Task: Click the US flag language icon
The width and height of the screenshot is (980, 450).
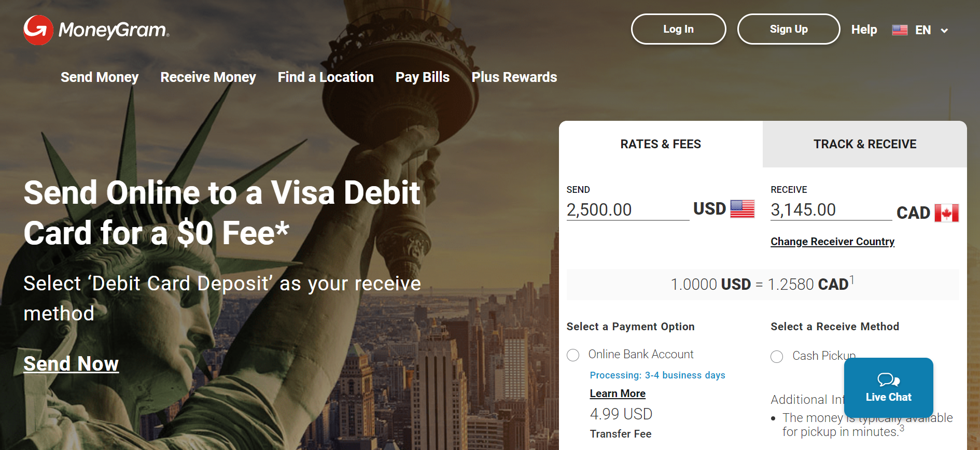Action: pos(900,30)
